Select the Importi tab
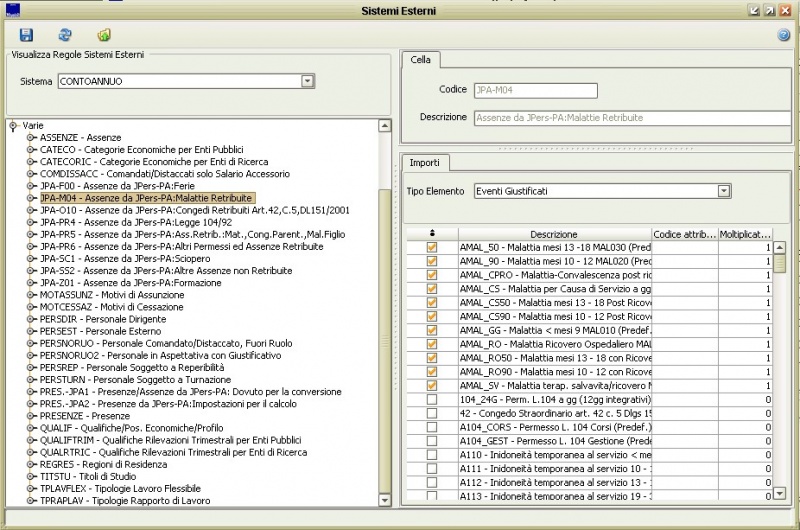The width and height of the screenshot is (800, 530). coord(424,162)
